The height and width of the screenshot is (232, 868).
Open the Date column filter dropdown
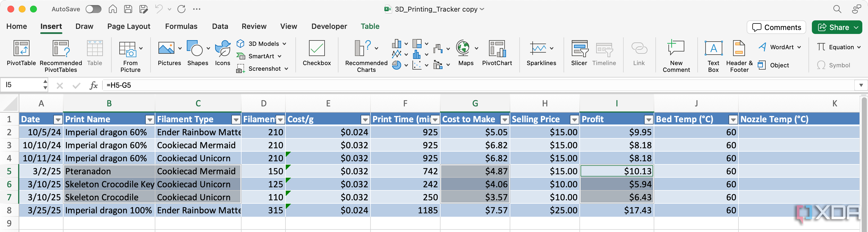[58, 119]
